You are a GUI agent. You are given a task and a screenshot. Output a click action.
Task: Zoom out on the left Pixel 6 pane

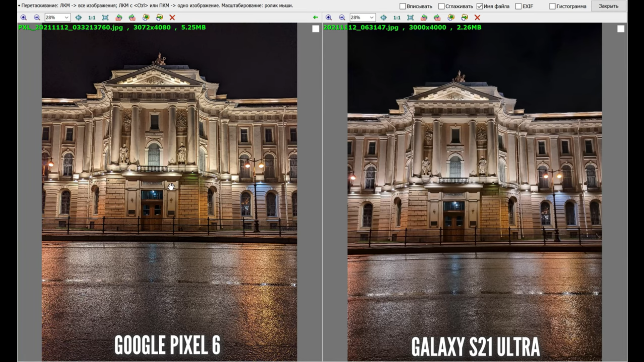(x=37, y=17)
